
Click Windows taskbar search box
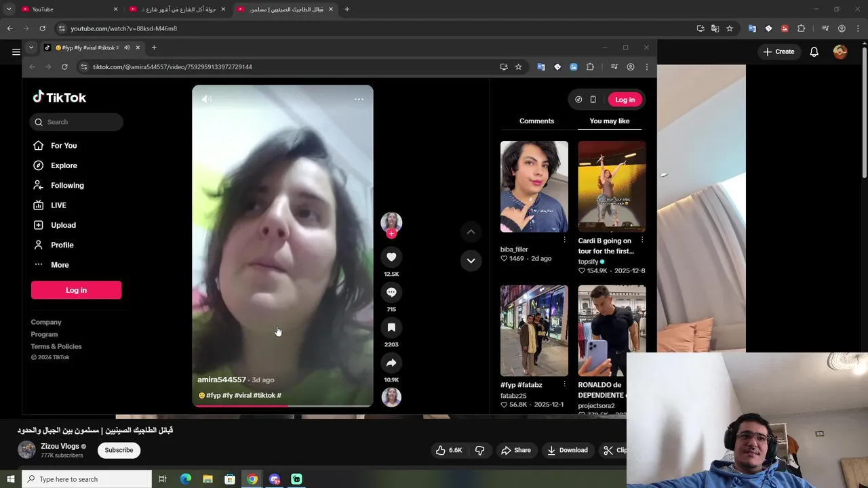[x=87, y=479]
